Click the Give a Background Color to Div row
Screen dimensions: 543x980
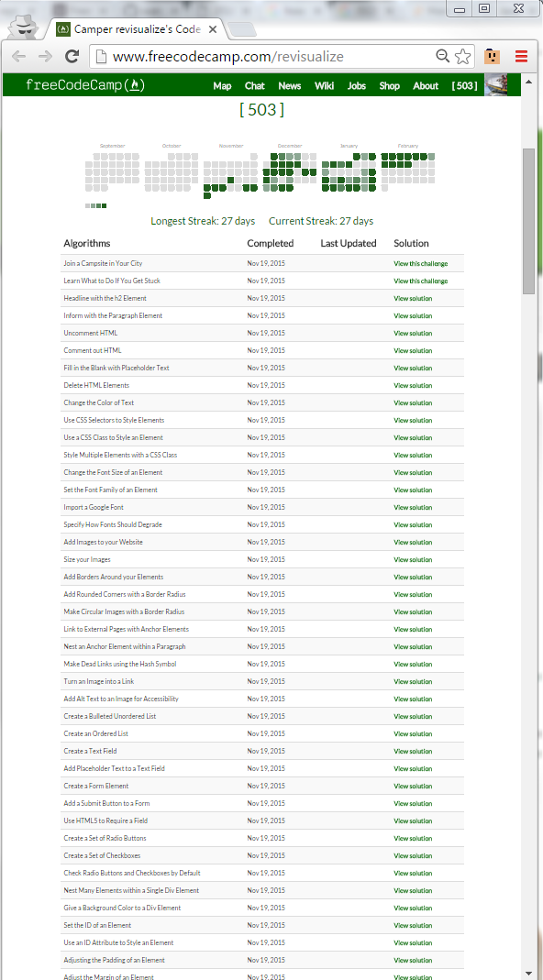tap(262, 908)
